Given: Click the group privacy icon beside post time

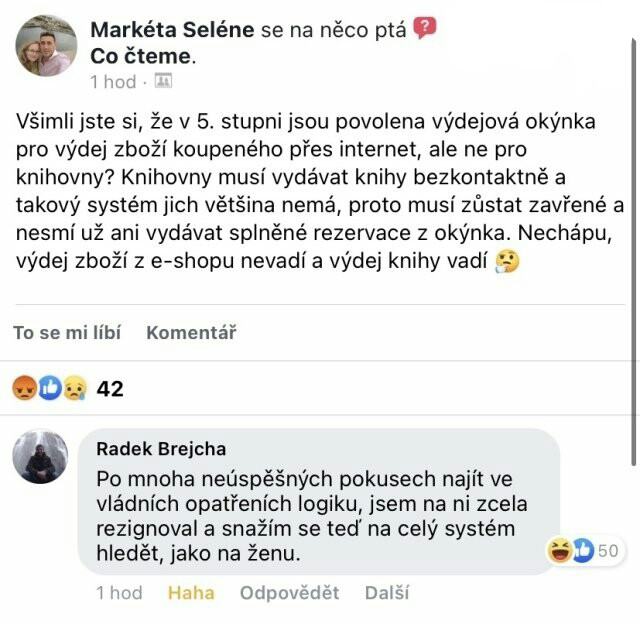Looking at the screenshot, I should pyautogui.click(x=164, y=81).
